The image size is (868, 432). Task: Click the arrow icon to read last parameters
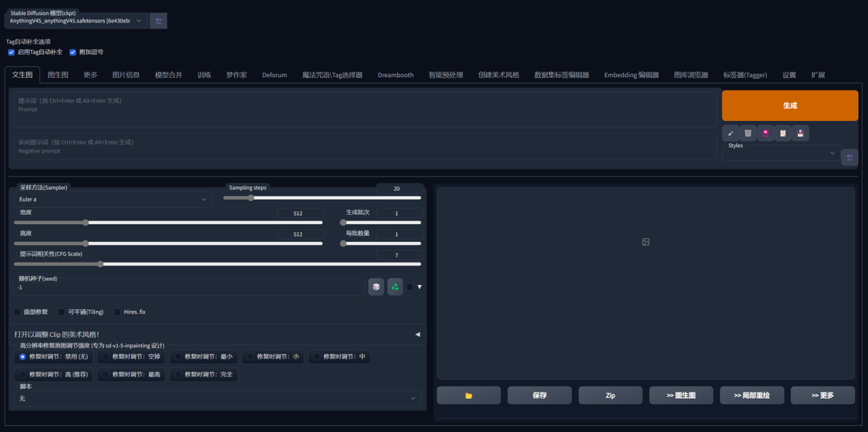coord(730,133)
